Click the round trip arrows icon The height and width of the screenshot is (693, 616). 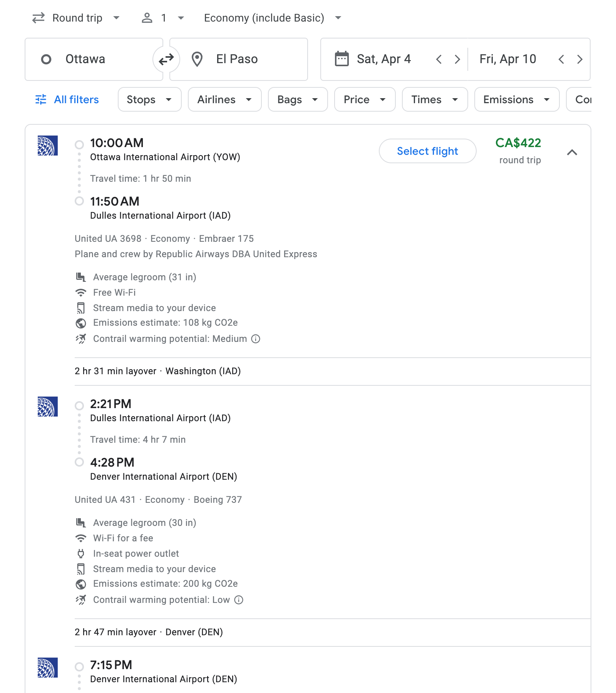click(38, 17)
